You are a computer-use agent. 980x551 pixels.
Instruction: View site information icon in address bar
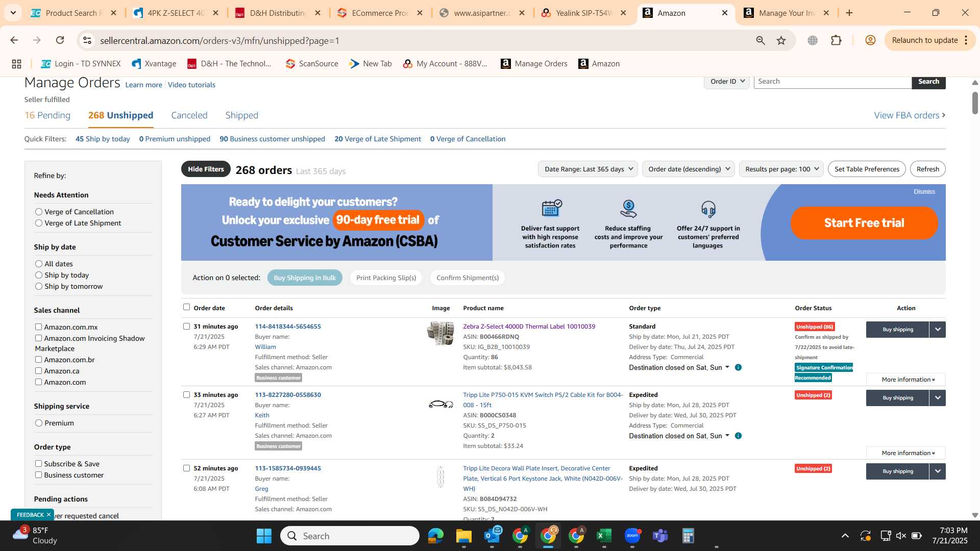[87, 40]
